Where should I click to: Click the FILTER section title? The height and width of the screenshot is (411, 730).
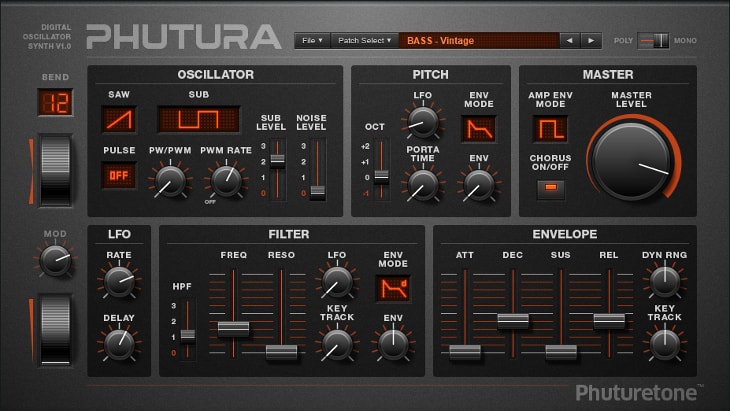[289, 234]
